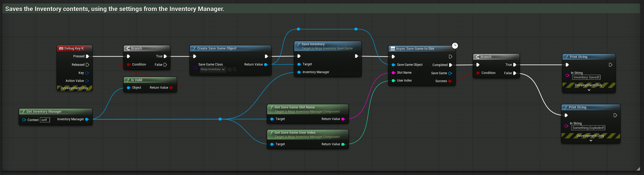Click the use-selected arrow beside Ninja Inventory

click(230, 69)
